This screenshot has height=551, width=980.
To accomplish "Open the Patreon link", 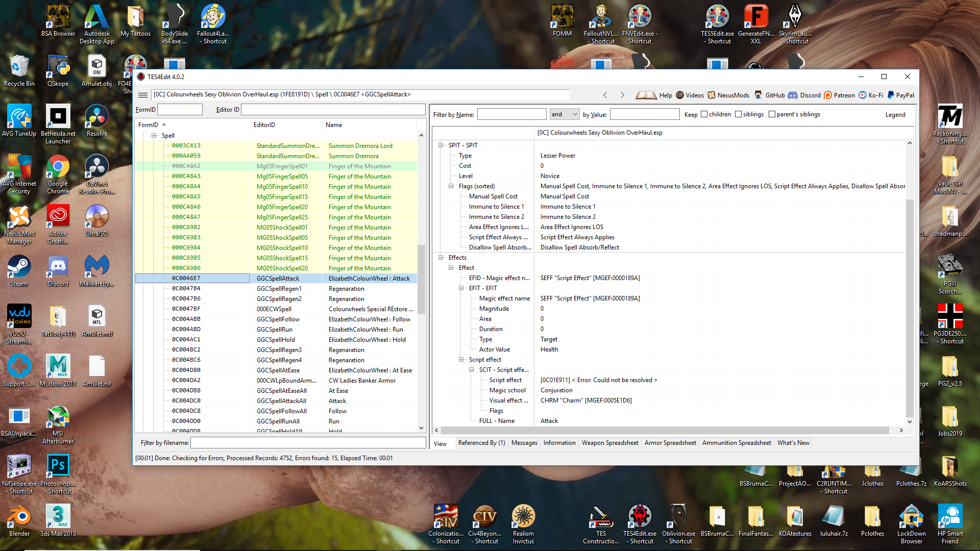I will [839, 95].
